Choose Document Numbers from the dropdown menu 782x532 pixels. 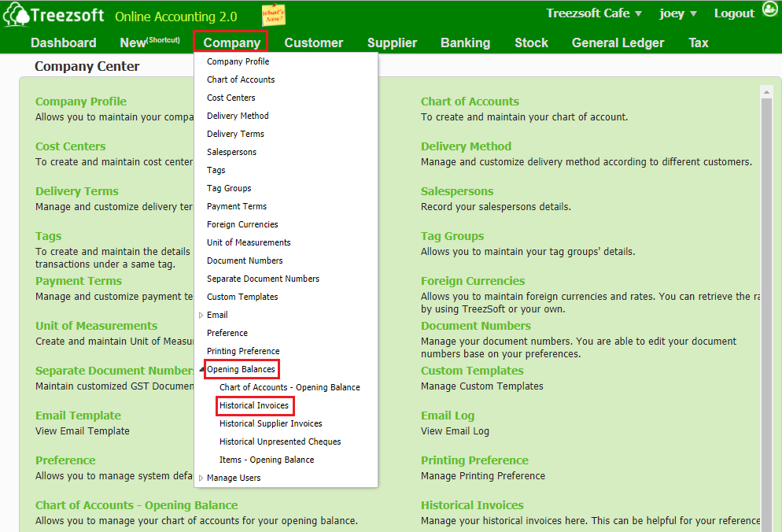[x=245, y=260]
